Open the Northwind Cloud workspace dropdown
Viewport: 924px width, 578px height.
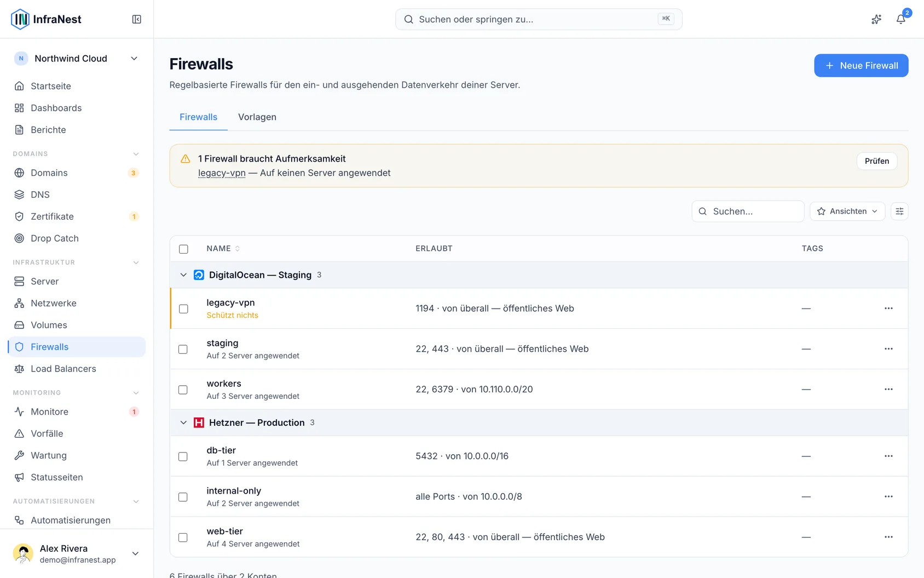click(77, 59)
